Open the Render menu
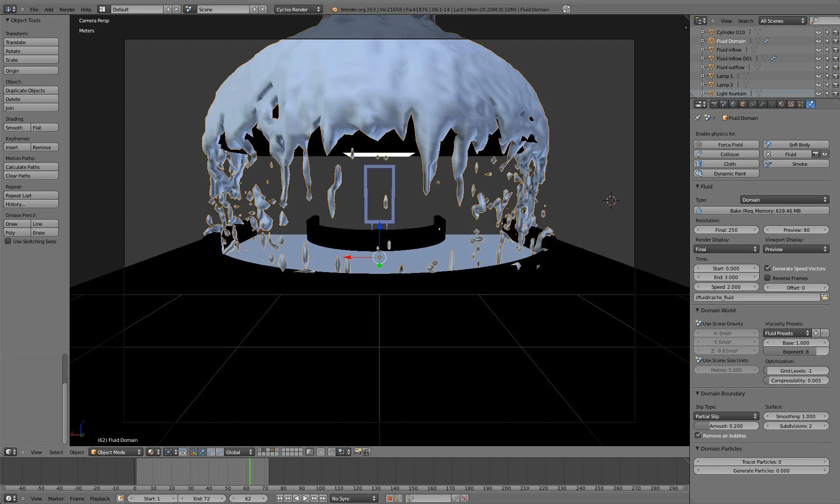The image size is (840, 504). pos(67,9)
